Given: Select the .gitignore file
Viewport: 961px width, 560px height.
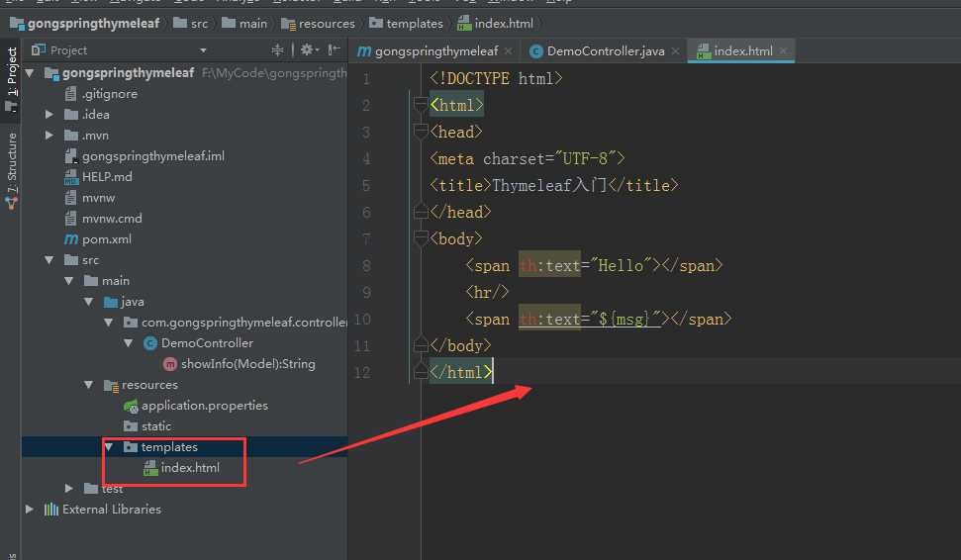Looking at the screenshot, I should [x=102, y=94].
